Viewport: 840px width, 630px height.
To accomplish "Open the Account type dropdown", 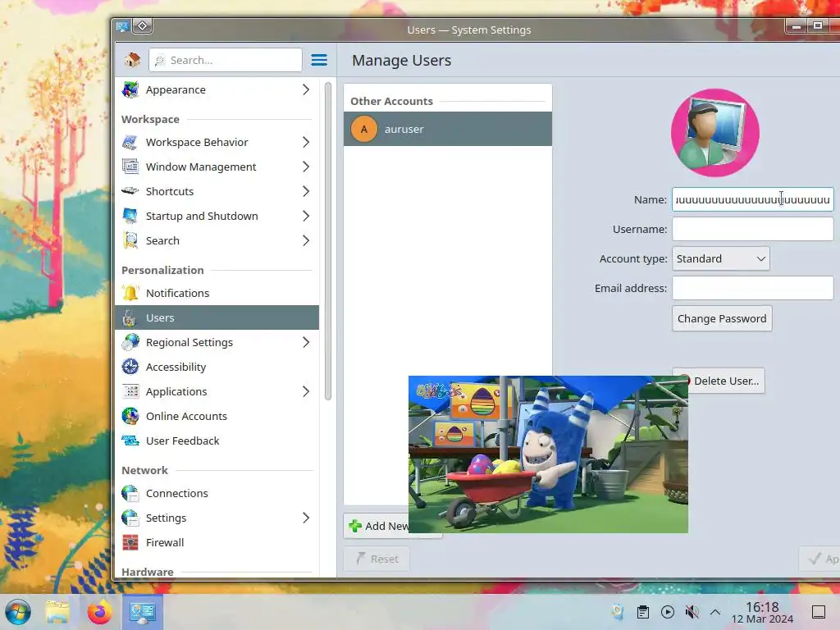I will pyautogui.click(x=720, y=258).
